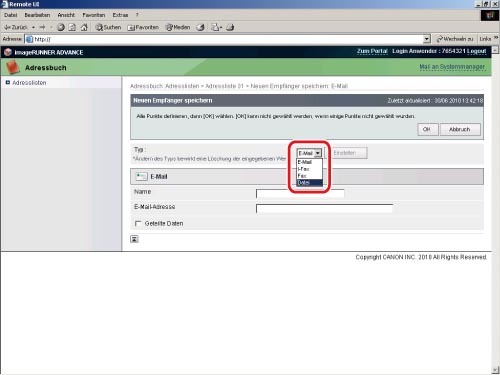Click the Abbruch button
Viewport: 500px width, 375px height.
point(460,129)
